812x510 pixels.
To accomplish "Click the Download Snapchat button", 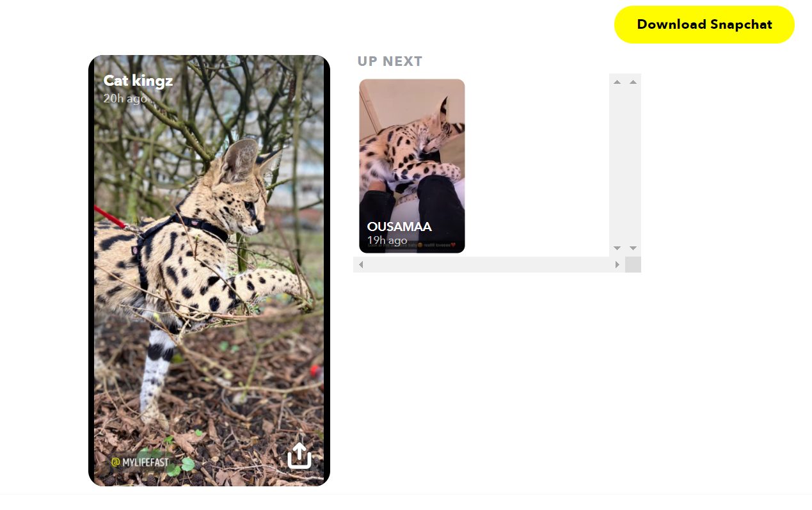I will click(704, 25).
